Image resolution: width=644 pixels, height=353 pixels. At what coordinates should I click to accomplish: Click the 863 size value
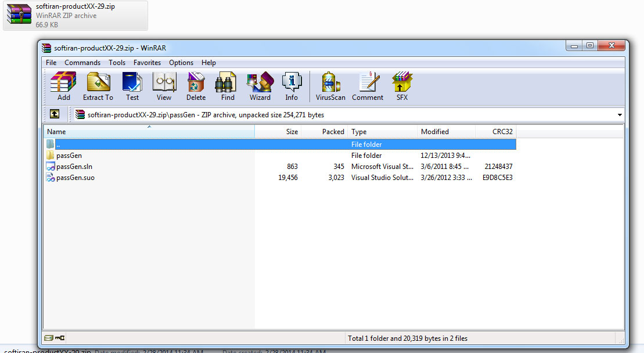point(293,167)
